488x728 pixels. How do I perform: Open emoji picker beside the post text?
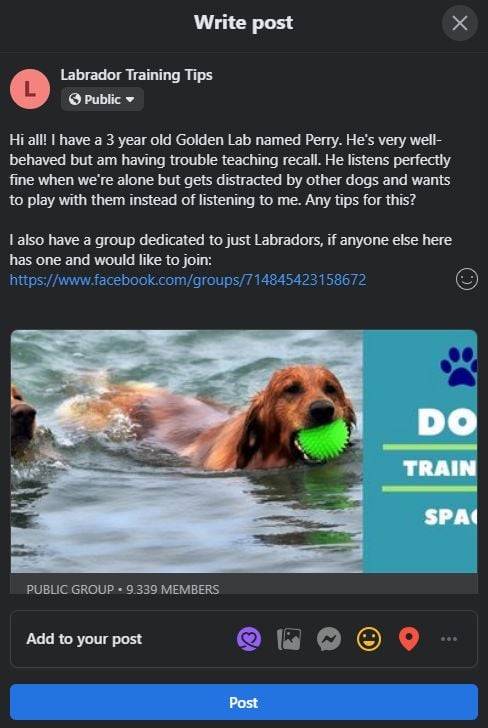[x=467, y=280]
